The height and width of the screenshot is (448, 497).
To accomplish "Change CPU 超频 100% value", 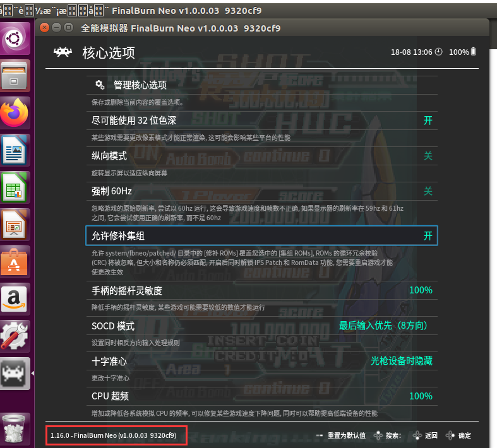I will coord(421,396).
